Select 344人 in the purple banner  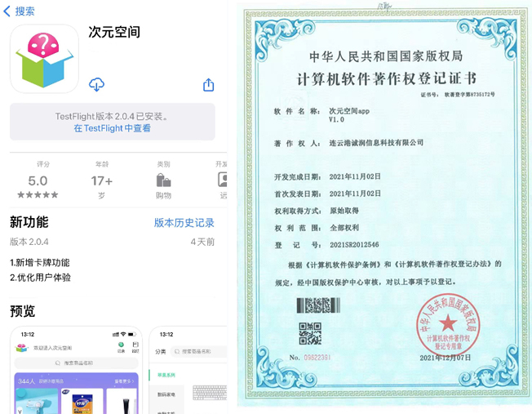click(26, 381)
